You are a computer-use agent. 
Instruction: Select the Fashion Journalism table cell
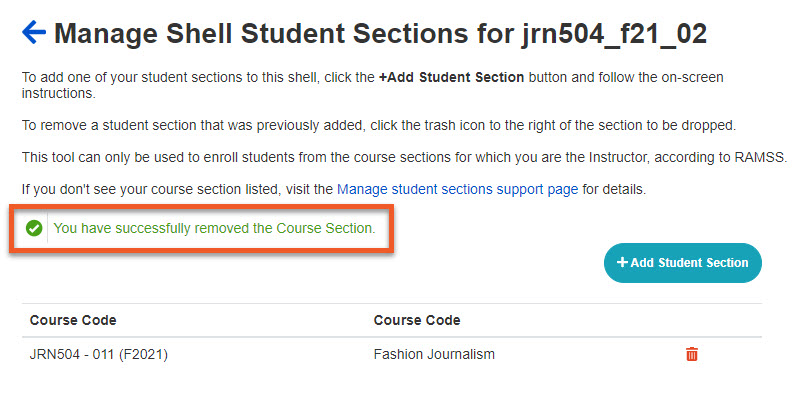pos(434,354)
